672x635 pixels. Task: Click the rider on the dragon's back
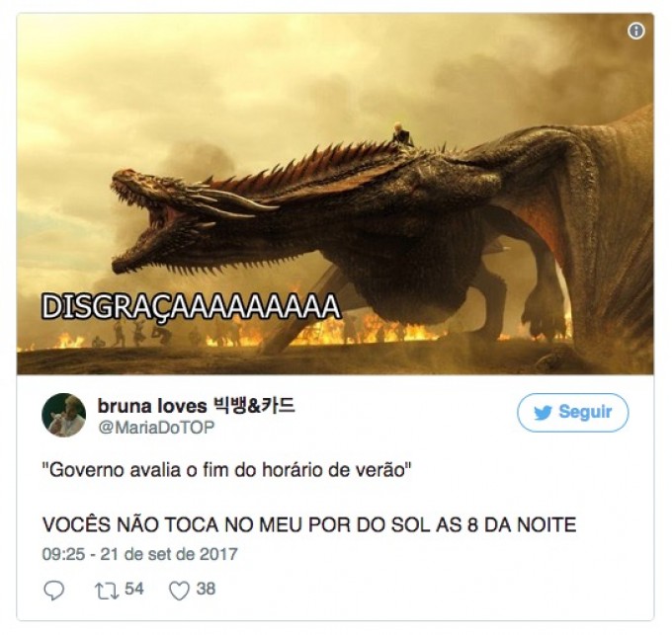(x=402, y=133)
